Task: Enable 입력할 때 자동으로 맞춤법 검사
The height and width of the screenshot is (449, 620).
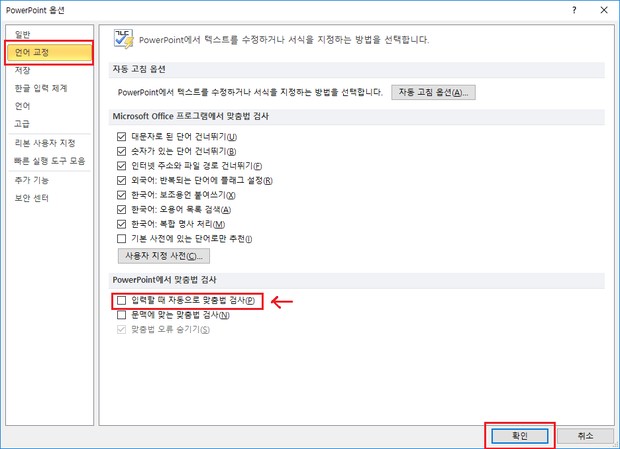Action: point(121,301)
